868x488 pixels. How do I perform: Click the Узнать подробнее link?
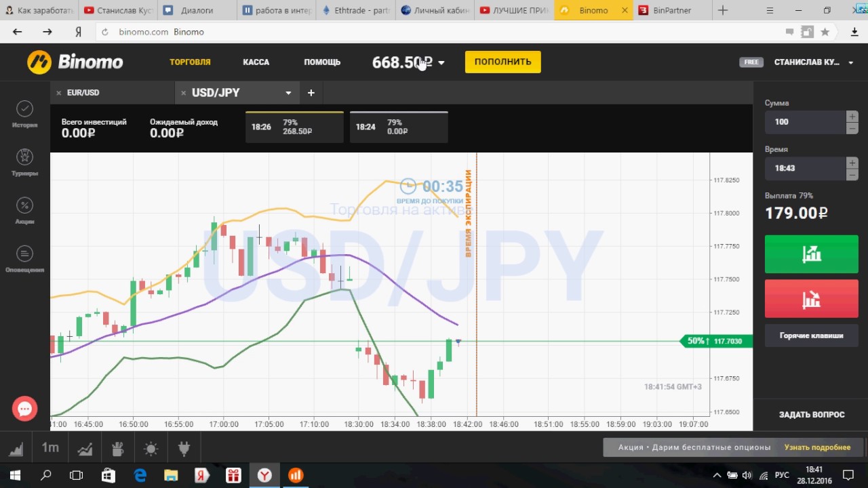(817, 447)
